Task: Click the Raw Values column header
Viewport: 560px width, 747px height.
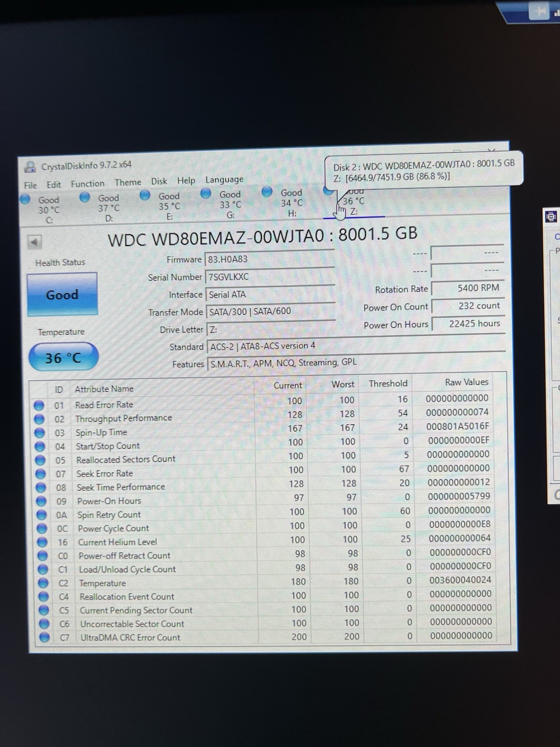Action: [x=467, y=382]
